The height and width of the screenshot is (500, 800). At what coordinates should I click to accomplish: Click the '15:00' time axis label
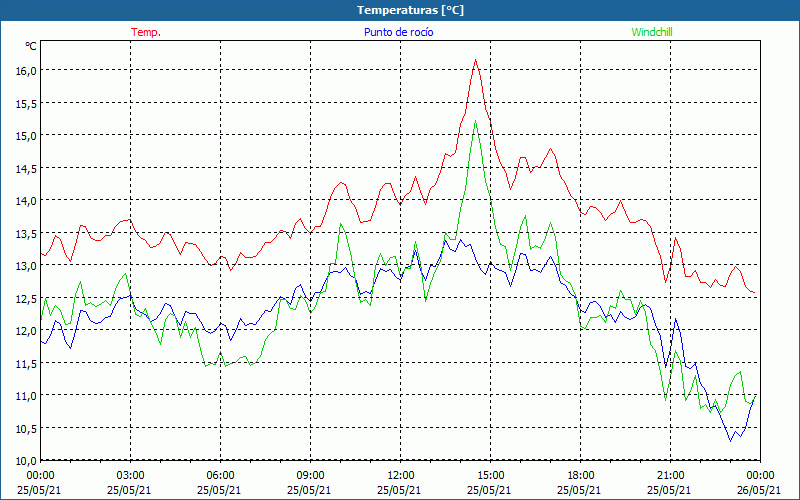point(490,476)
